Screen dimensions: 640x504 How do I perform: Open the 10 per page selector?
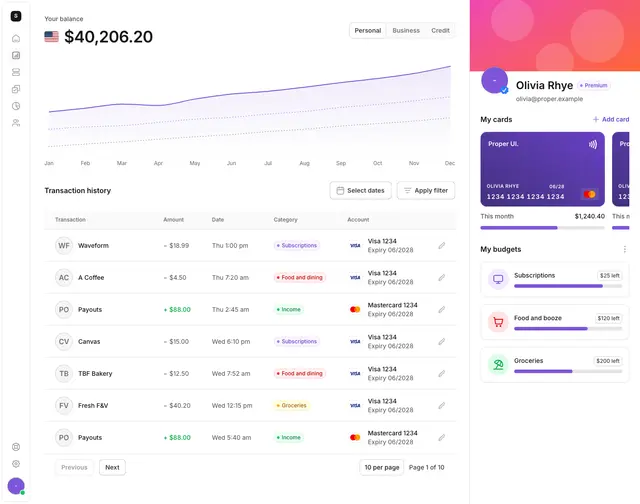click(x=382, y=468)
